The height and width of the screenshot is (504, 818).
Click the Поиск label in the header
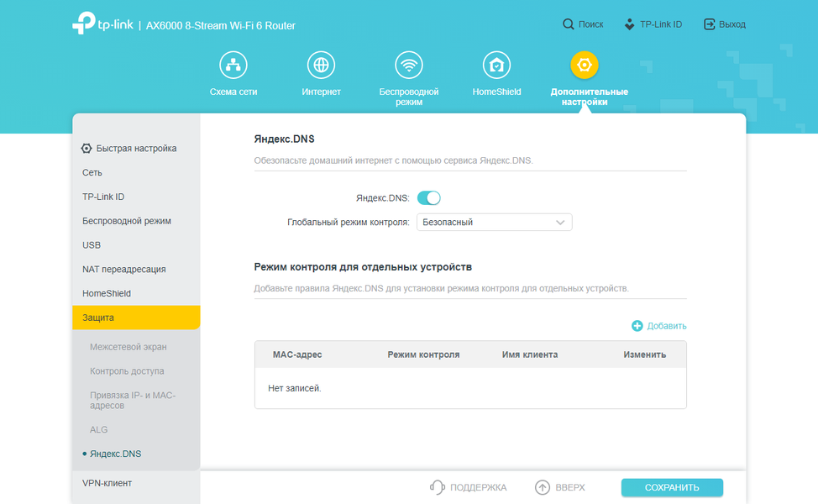tap(590, 24)
